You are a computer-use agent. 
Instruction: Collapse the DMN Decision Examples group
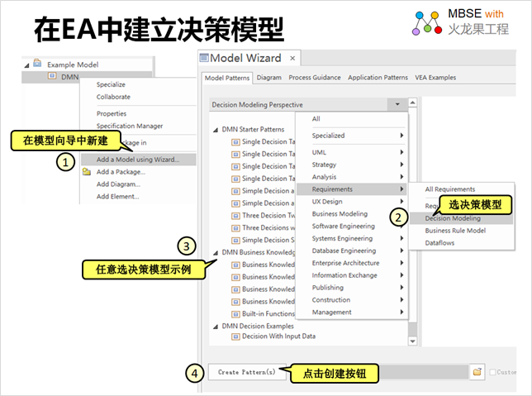tap(216, 327)
